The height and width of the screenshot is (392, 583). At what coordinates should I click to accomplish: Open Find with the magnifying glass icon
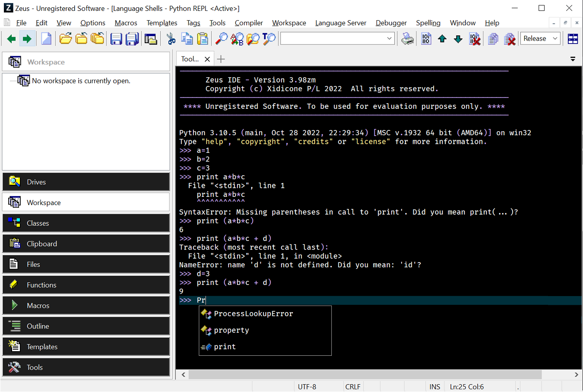pyautogui.click(x=222, y=39)
